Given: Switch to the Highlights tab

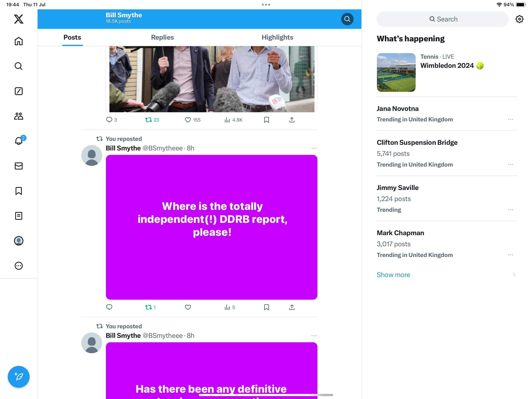Looking at the screenshot, I should tap(277, 37).
